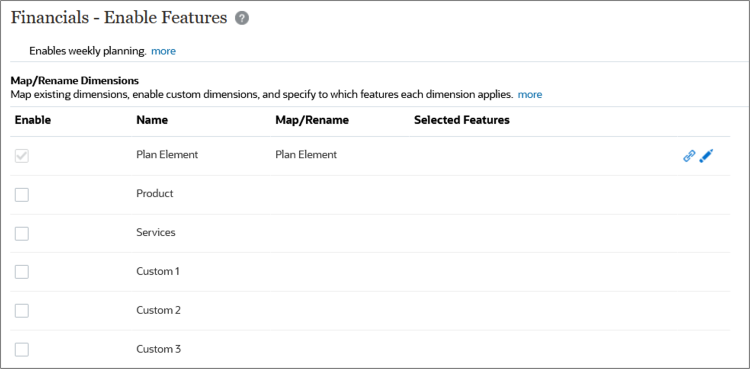Select Plan Element text in Map/Rename column
The height and width of the screenshot is (369, 750).
tap(306, 155)
